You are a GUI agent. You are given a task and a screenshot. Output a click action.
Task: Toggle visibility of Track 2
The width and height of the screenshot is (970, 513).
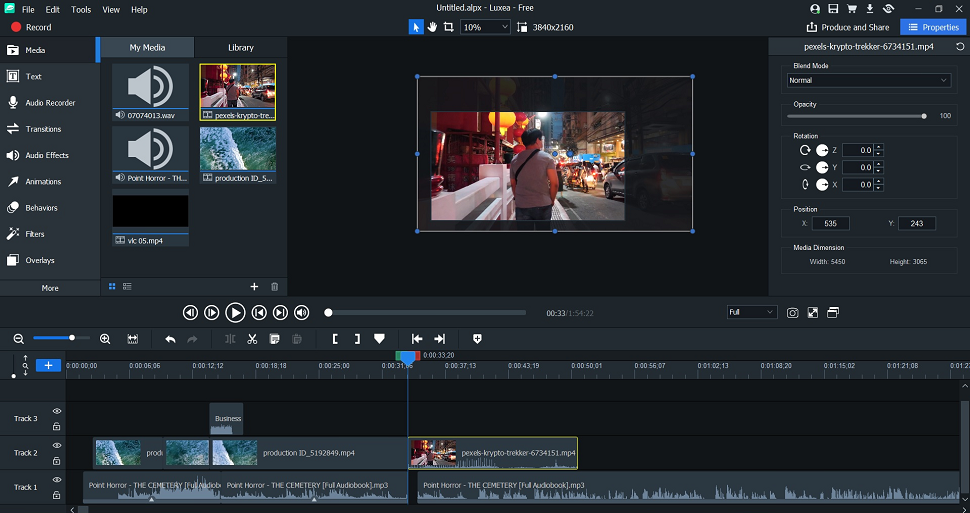(x=57, y=446)
